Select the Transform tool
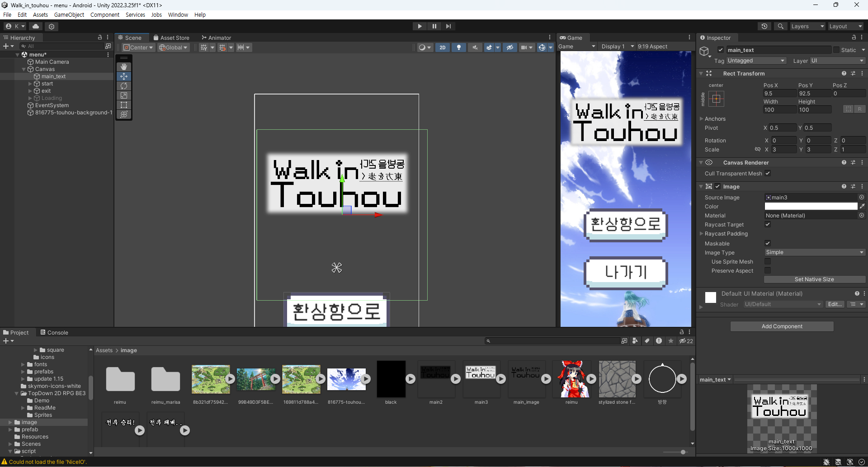Viewport: 868px width, 467px height. tap(124, 114)
